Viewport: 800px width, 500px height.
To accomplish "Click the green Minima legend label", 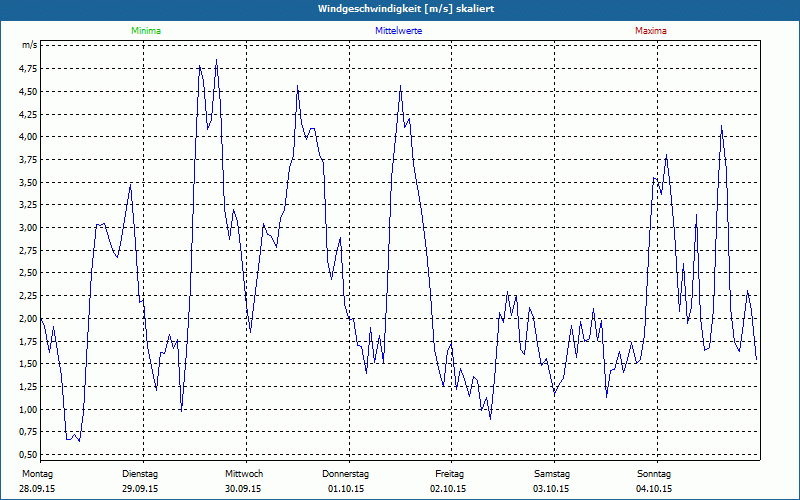I will point(146,31).
